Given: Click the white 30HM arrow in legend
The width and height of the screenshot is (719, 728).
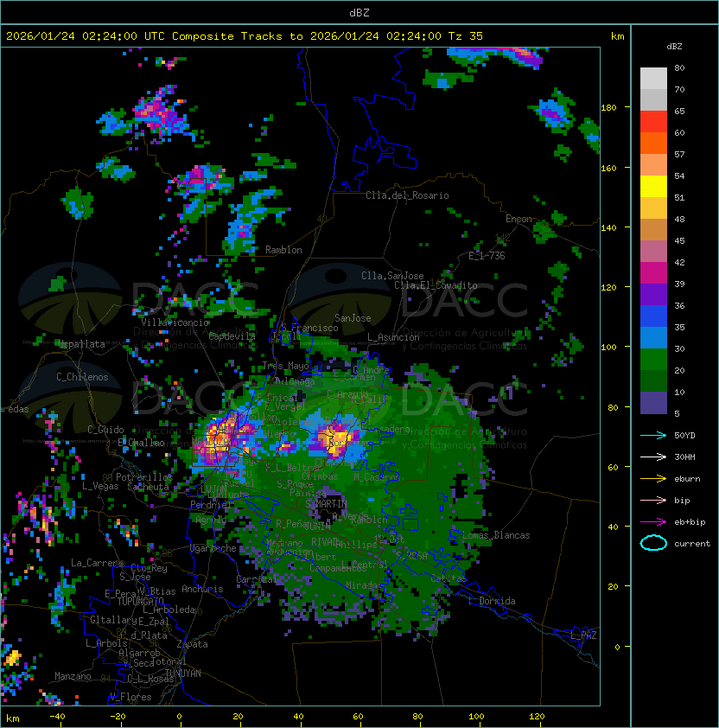Looking at the screenshot, I should (653, 457).
